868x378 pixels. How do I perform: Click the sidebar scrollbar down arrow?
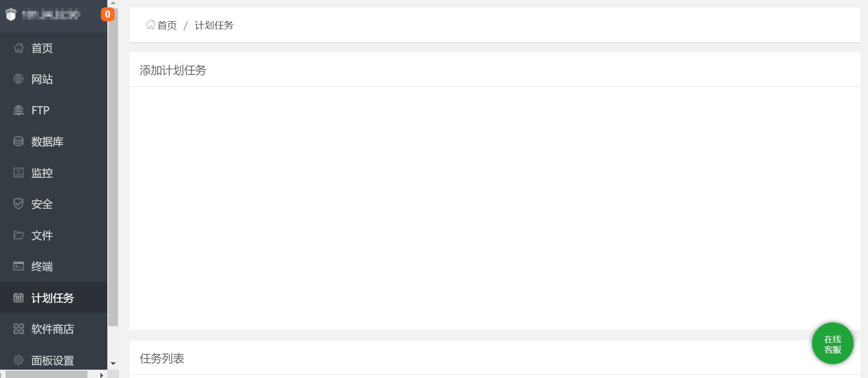coord(113,364)
